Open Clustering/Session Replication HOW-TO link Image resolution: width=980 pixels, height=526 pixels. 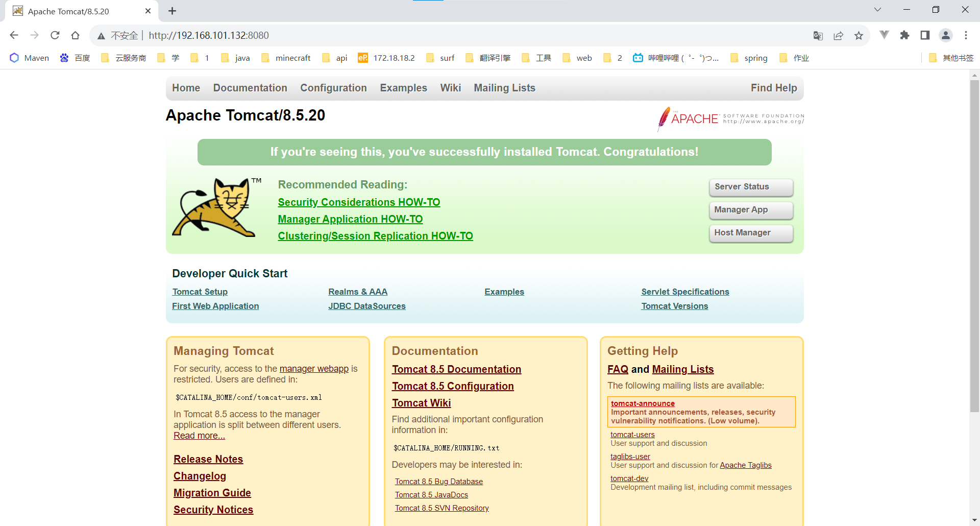tap(375, 236)
